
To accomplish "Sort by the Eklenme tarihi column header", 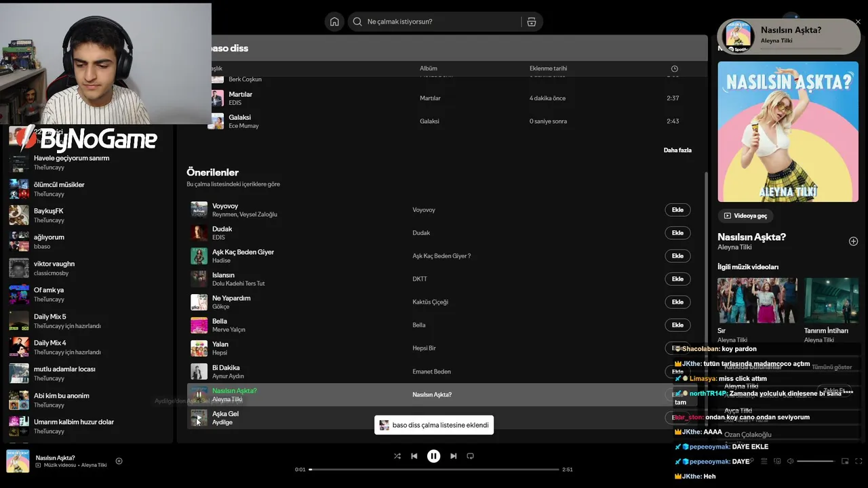I will click(x=548, y=68).
